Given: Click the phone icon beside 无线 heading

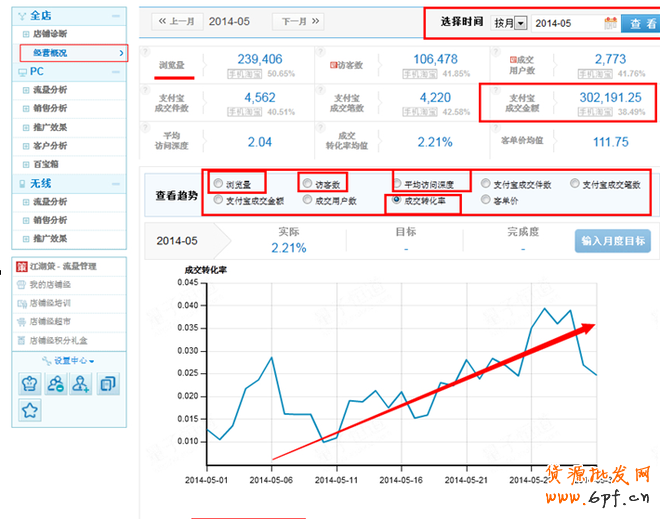Looking at the screenshot, I should 22,184.
